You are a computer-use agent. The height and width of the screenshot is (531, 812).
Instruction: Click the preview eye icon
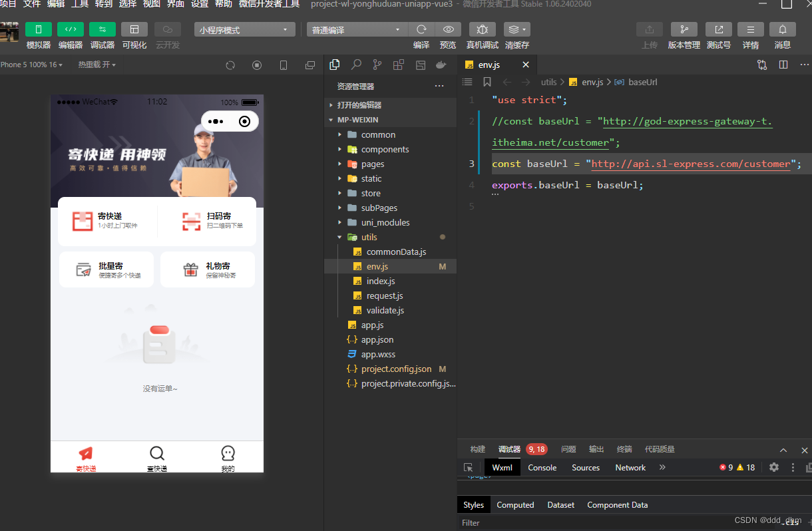(448, 29)
